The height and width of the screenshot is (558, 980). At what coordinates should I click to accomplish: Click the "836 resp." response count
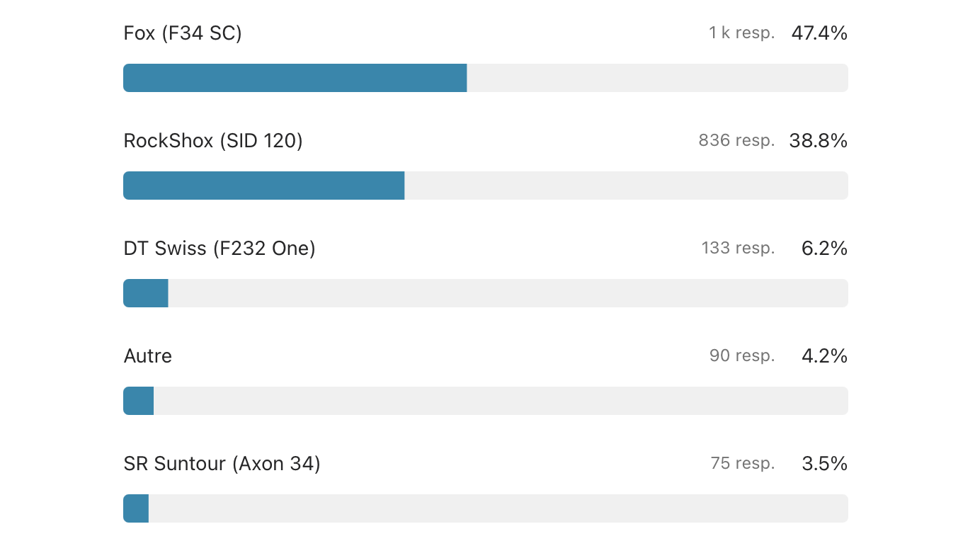coord(736,141)
